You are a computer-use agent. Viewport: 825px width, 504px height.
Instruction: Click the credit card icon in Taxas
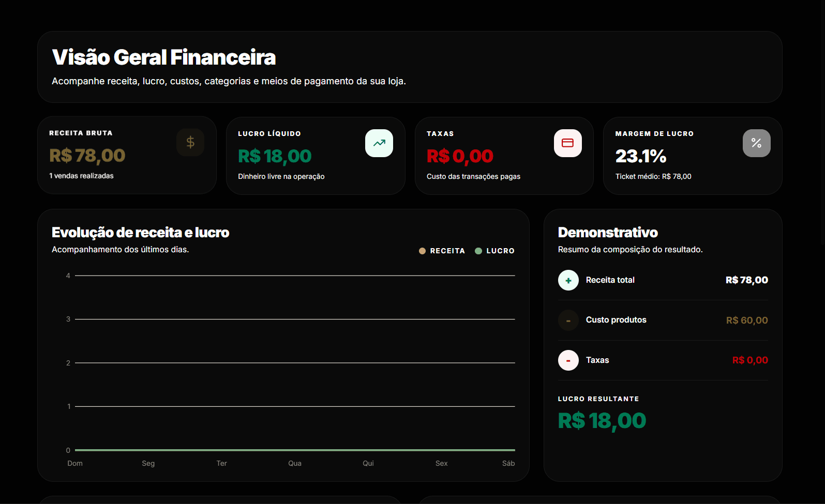coord(567,143)
